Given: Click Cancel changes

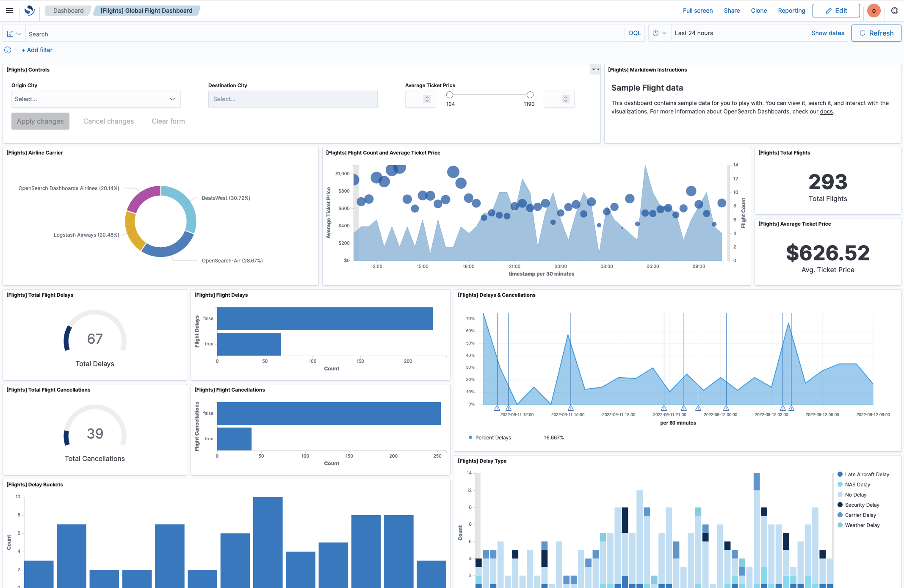Looking at the screenshot, I should coord(108,121).
